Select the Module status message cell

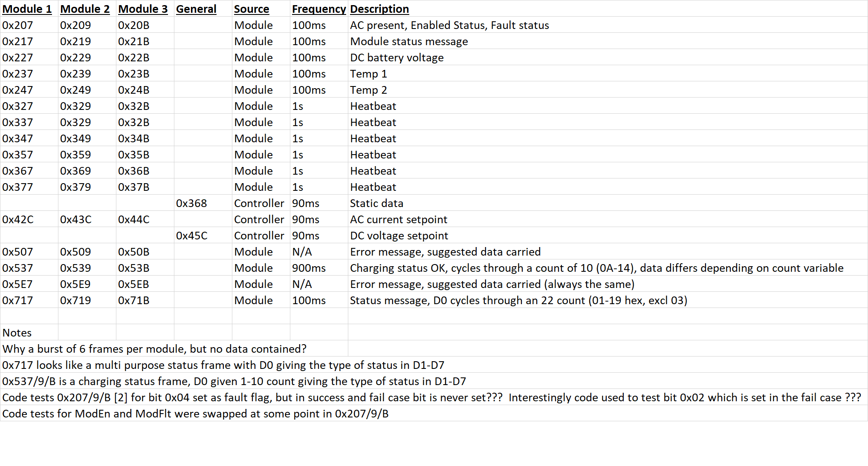(x=409, y=41)
